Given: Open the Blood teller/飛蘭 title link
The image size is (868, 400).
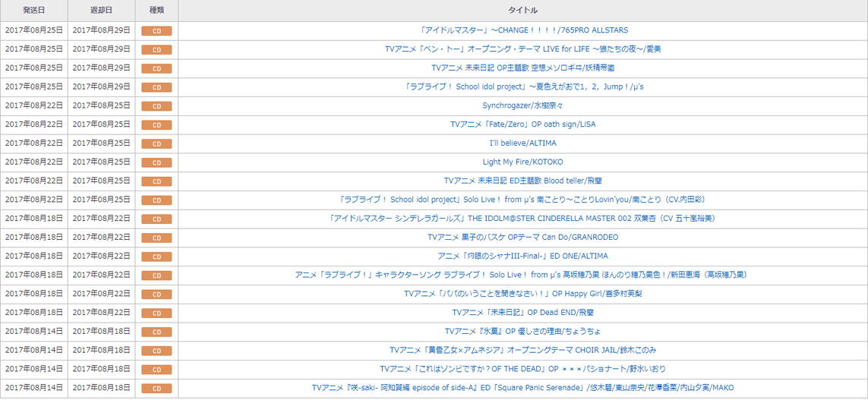Looking at the screenshot, I should pyautogui.click(x=522, y=181).
